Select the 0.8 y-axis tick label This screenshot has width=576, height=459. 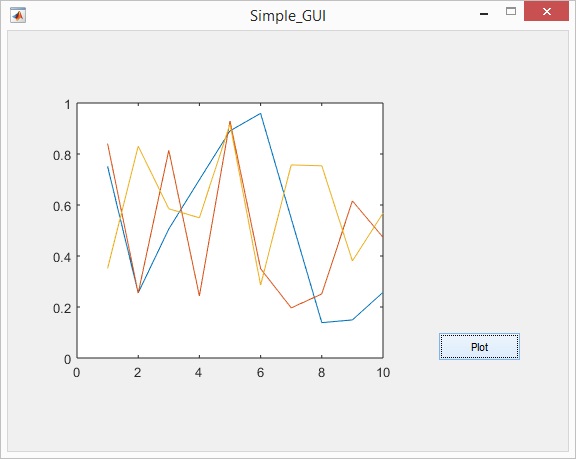pyautogui.click(x=62, y=155)
